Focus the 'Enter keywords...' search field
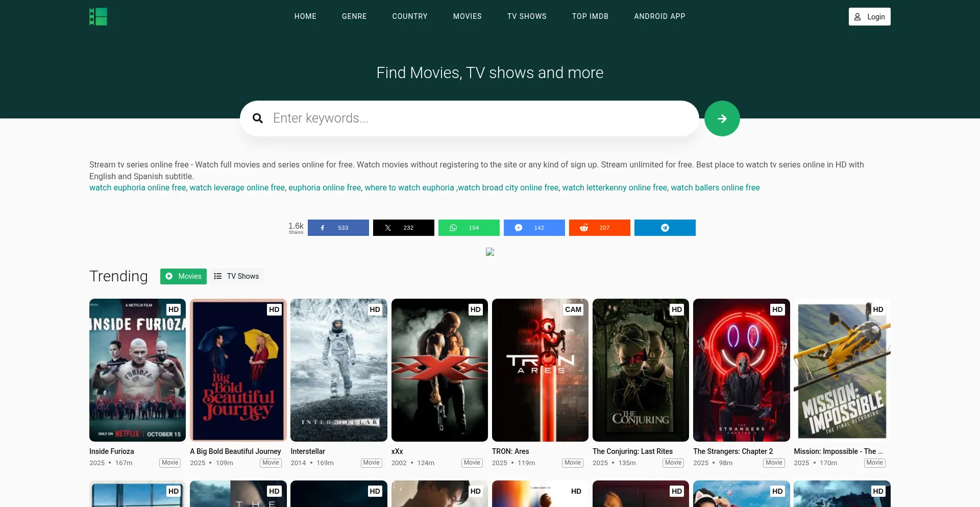 480,118
